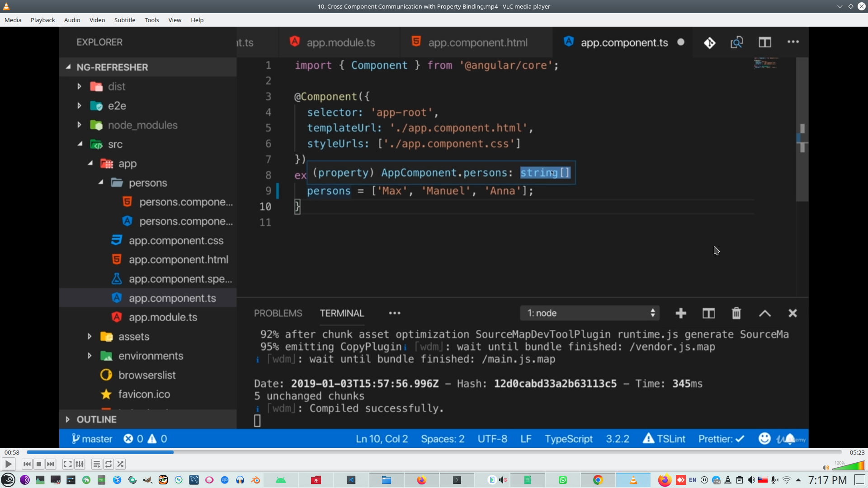Open the '1: node' terminal selector dropdown
Viewport: 868px width, 488px height.
coord(590,313)
